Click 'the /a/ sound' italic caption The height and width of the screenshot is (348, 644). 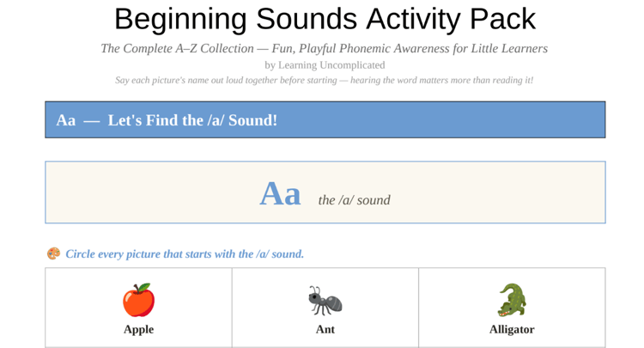coord(354,200)
